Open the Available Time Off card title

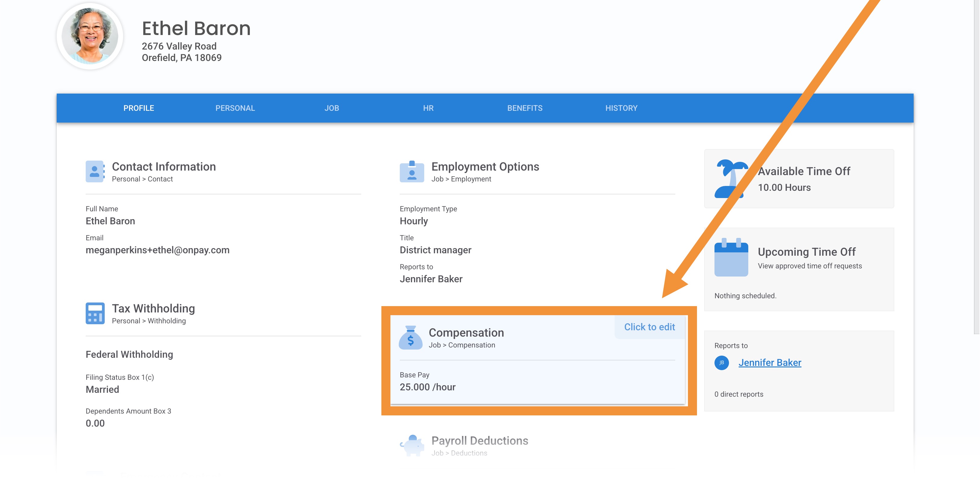pos(804,171)
